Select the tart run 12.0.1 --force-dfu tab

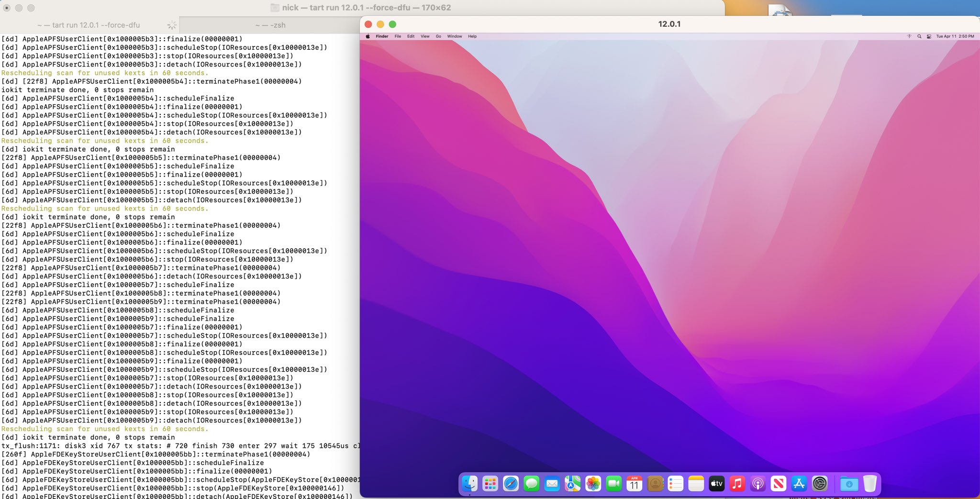point(89,25)
